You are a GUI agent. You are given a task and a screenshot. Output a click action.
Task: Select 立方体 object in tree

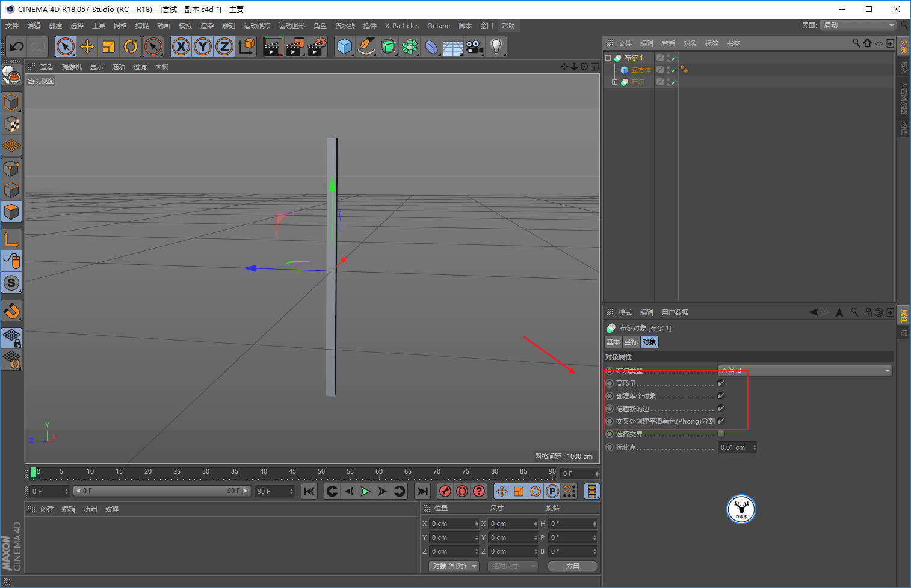point(641,70)
